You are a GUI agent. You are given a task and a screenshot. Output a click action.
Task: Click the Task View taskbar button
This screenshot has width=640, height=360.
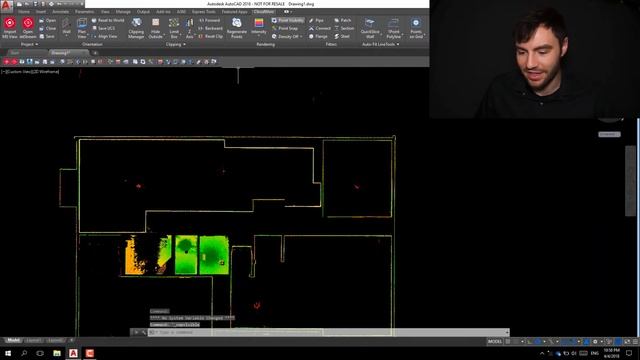[40, 353]
